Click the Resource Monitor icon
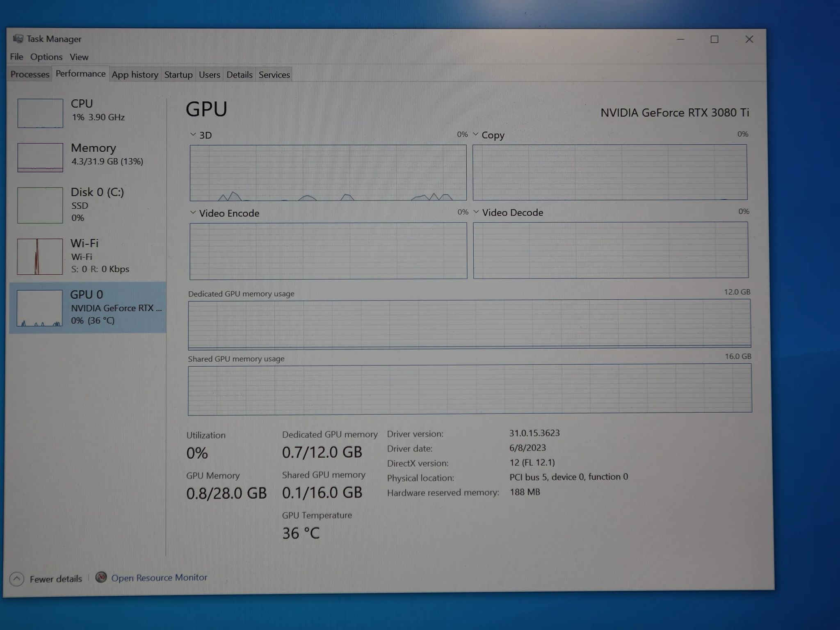The width and height of the screenshot is (840, 630). point(101,577)
